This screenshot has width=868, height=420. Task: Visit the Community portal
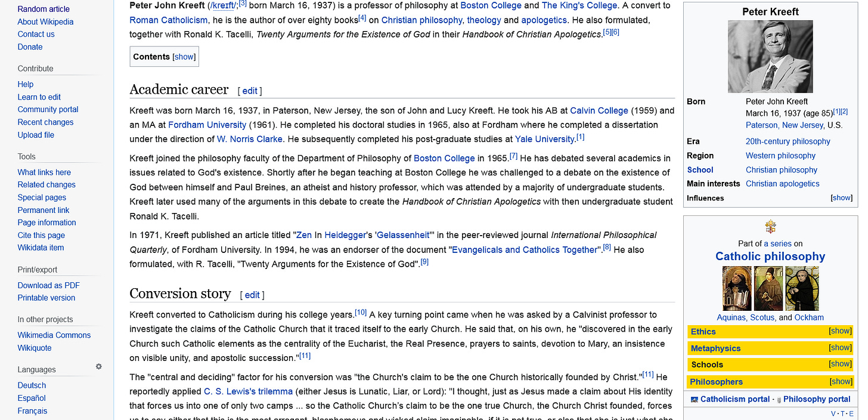pos(48,109)
